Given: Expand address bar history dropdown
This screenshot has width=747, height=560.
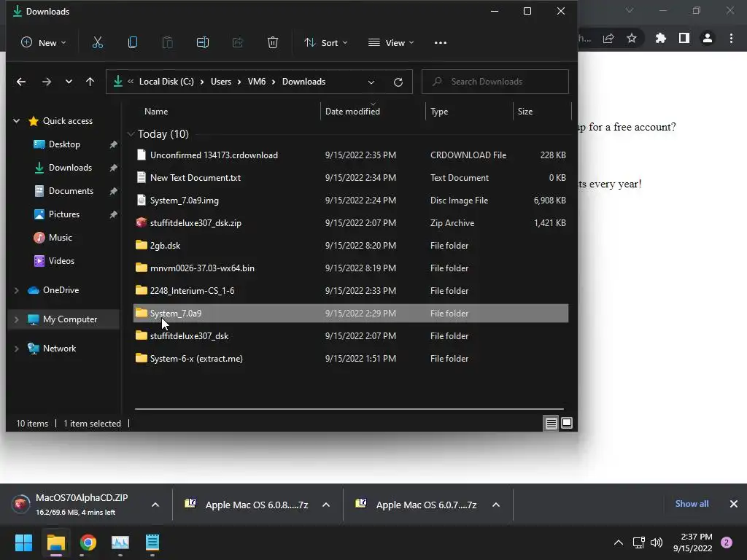Looking at the screenshot, I should pos(371,82).
